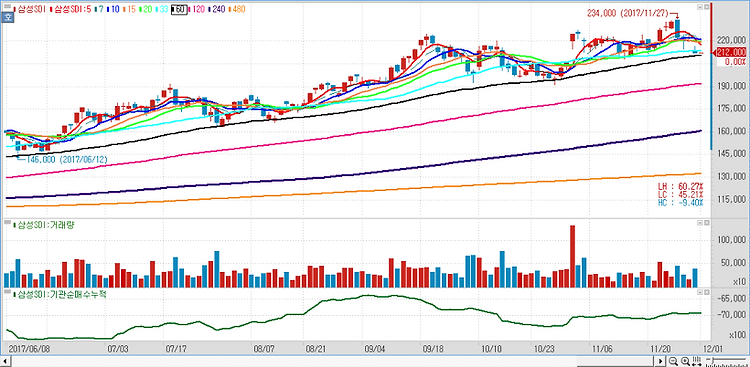Screen dimensions: 750x367
Task: Minimize the 기관순매수누적 pane
Action: point(700,291)
